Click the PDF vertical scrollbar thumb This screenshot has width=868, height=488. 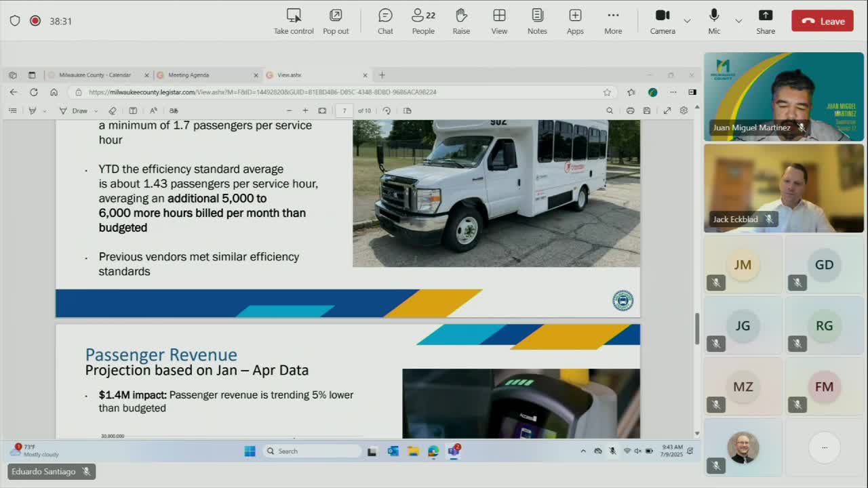(697, 329)
